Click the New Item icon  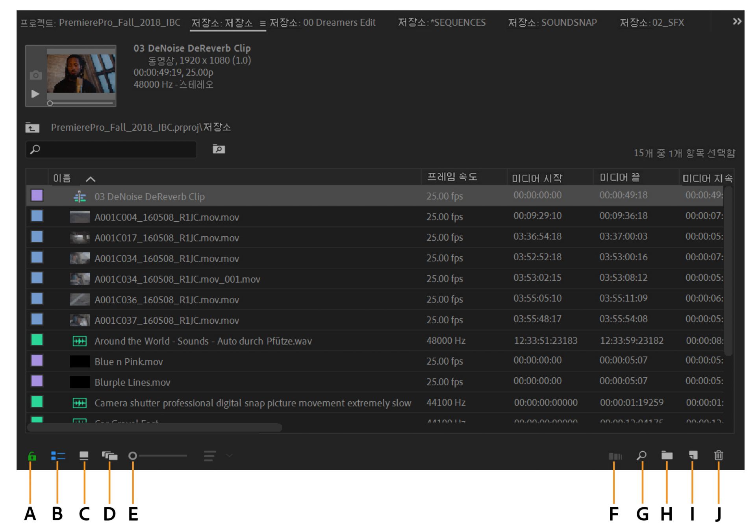(x=693, y=455)
